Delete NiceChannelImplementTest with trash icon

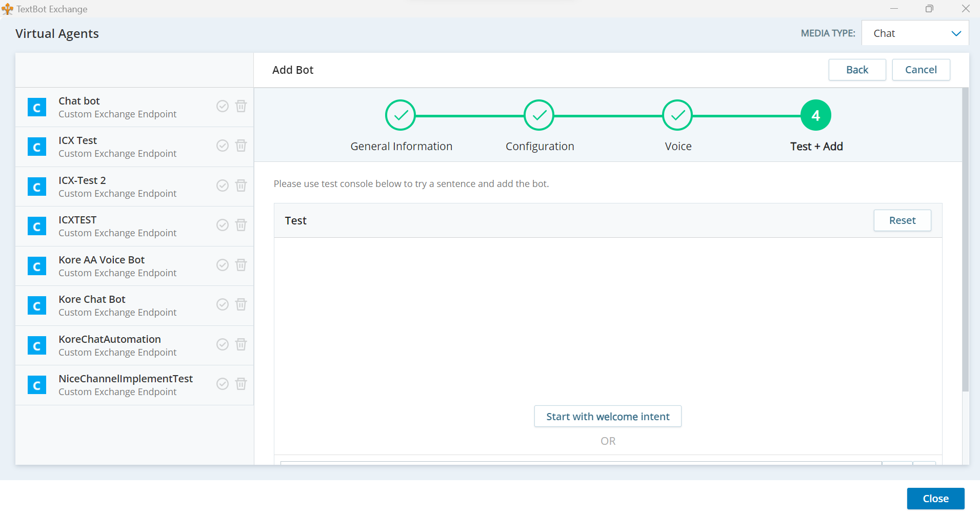[241, 384]
